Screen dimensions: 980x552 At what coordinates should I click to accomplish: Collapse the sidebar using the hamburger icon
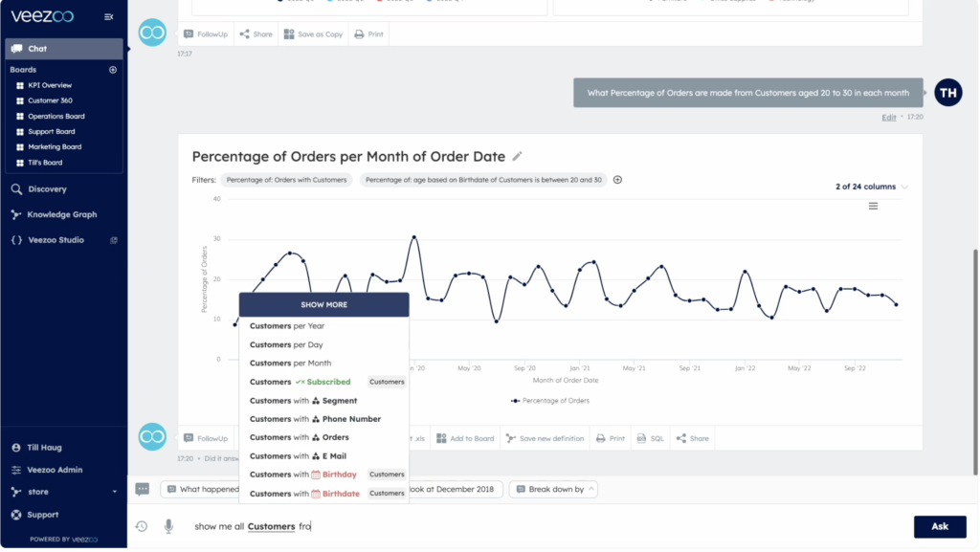tap(108, 15)
